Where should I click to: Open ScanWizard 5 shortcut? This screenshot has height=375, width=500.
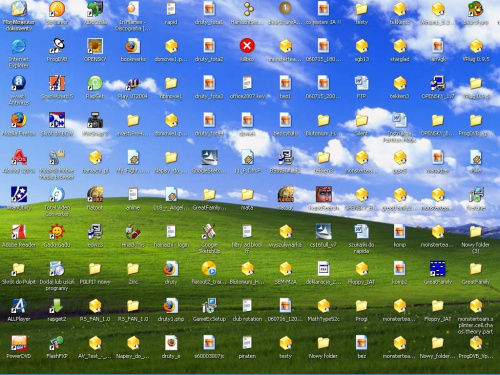click(x=57, y=83)
